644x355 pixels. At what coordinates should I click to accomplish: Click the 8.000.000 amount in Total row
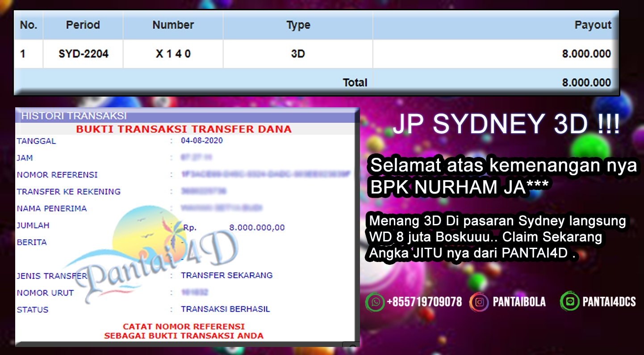pyautogui.click(x=586, y=83)
